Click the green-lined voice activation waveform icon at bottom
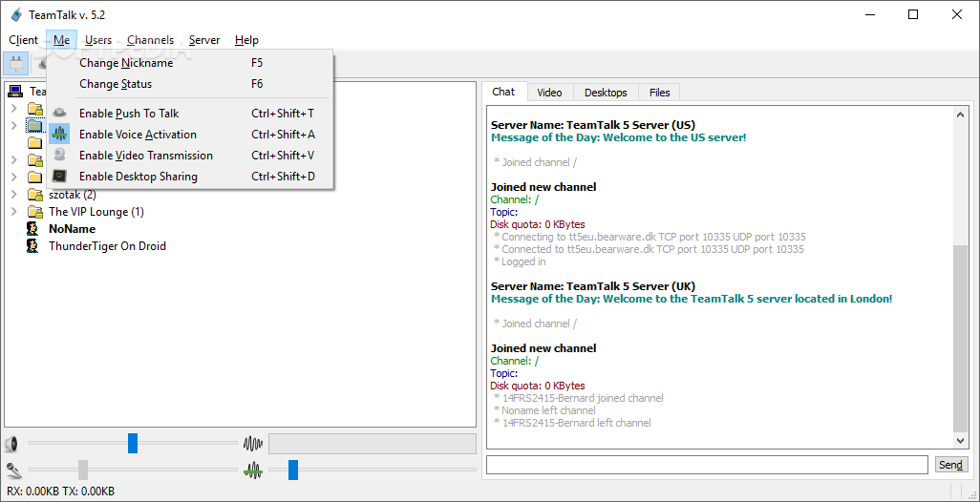Viewport: 980px width, 502px height. point(252,470)
